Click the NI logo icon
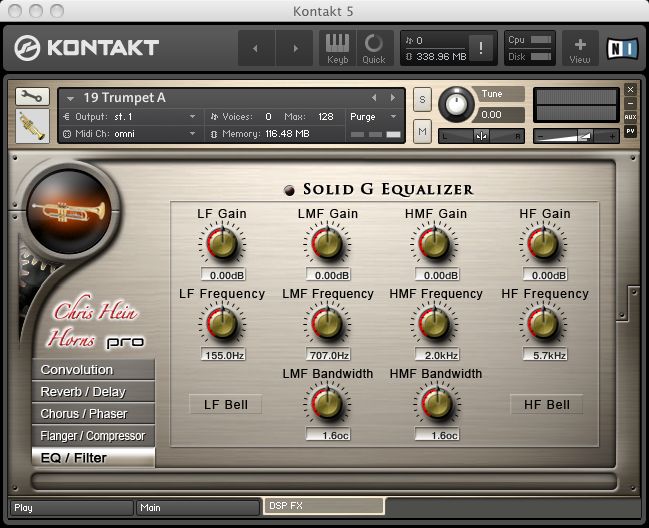The width and height of the screenshot is (649, 528). tap(622, 49)
